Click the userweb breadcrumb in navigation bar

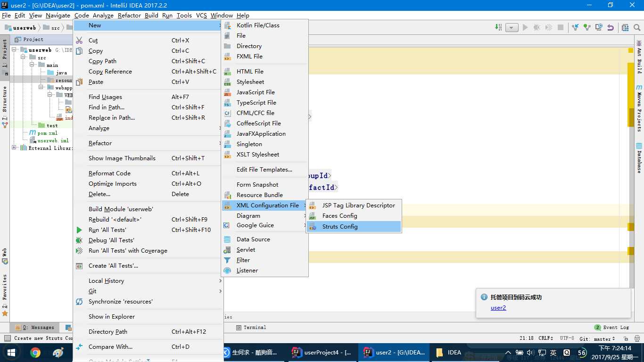coord(20,28)
